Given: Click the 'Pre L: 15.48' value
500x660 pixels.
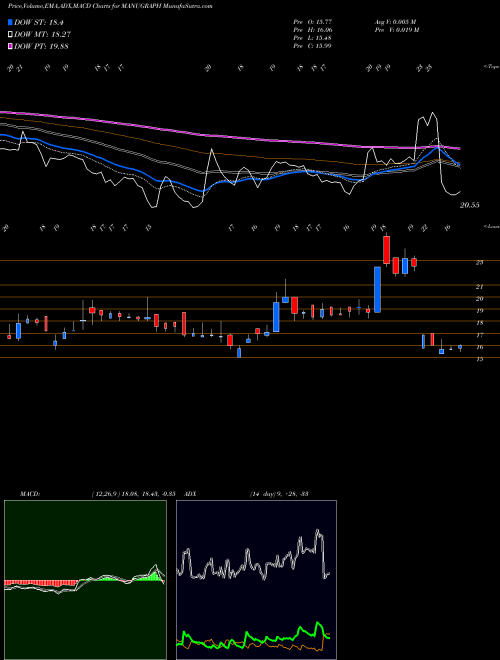Looking at the screenshot, I should pyautogui.click(x=313, y=38).
